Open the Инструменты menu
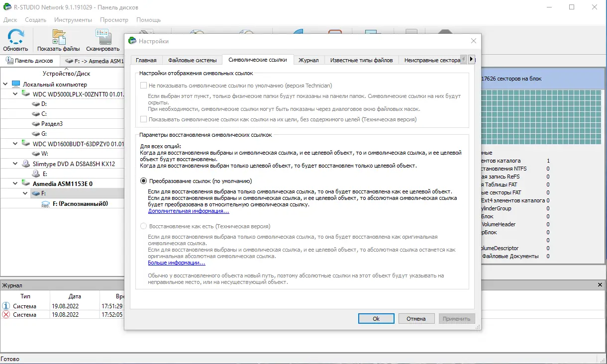Viewport: 607px width, 364px height. coord(73,20)
